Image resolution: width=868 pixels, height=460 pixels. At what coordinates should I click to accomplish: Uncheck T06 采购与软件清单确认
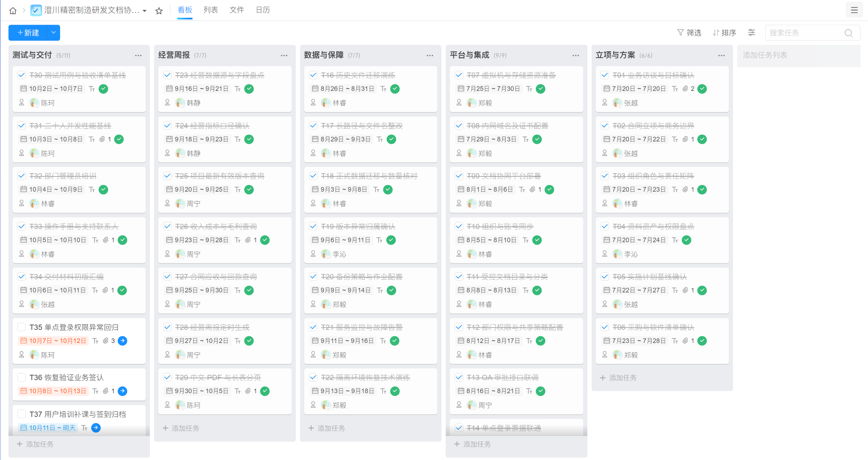point(605,327)
